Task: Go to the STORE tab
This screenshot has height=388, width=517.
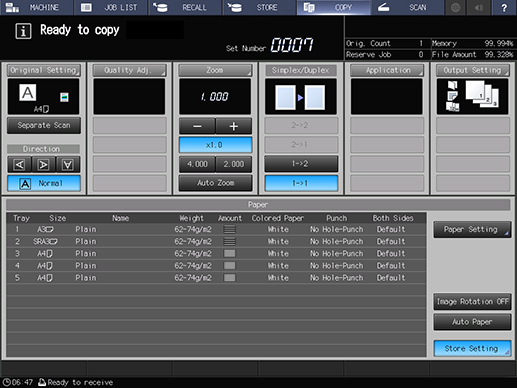Action: pyautogui.click(x=259, y=7)
